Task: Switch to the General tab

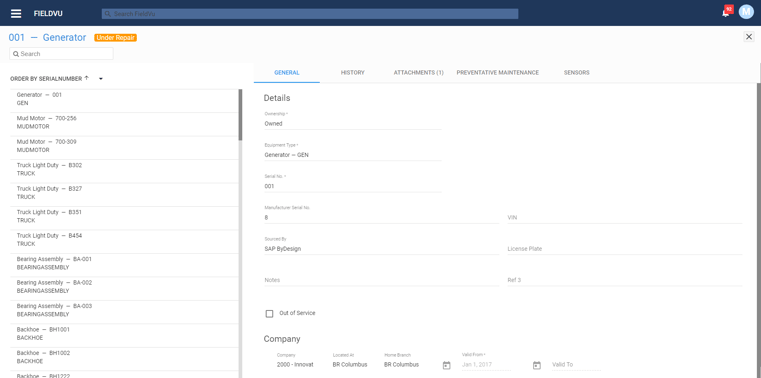Action: coord(287,73)
